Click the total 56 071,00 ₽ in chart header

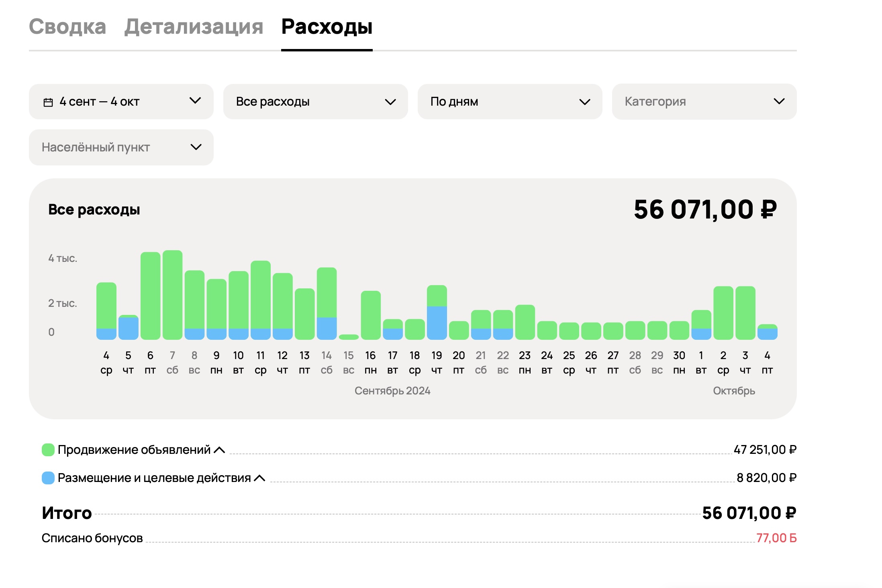705,210
